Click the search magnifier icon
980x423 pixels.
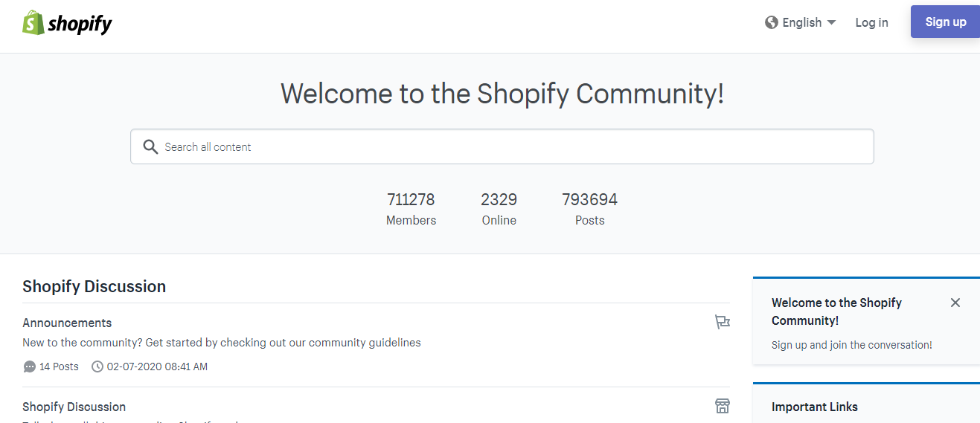point(150,146)
